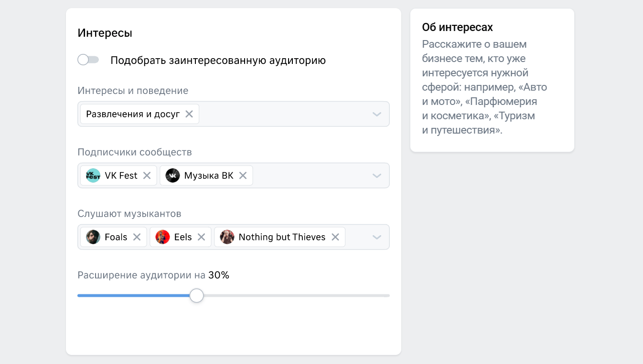Click the audience expansion slider handle
643x364 pixels.
[x=196, y=296]
